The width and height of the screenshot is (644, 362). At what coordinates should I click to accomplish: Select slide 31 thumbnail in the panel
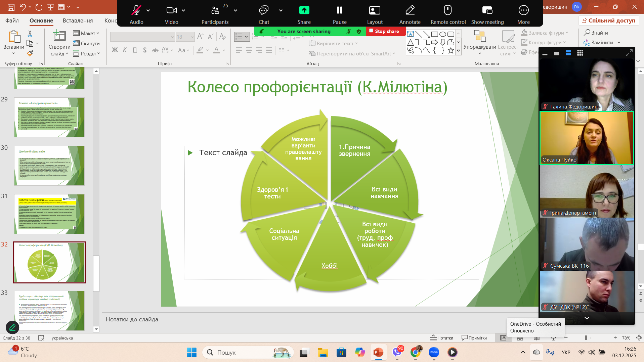(x=49, y=214)
